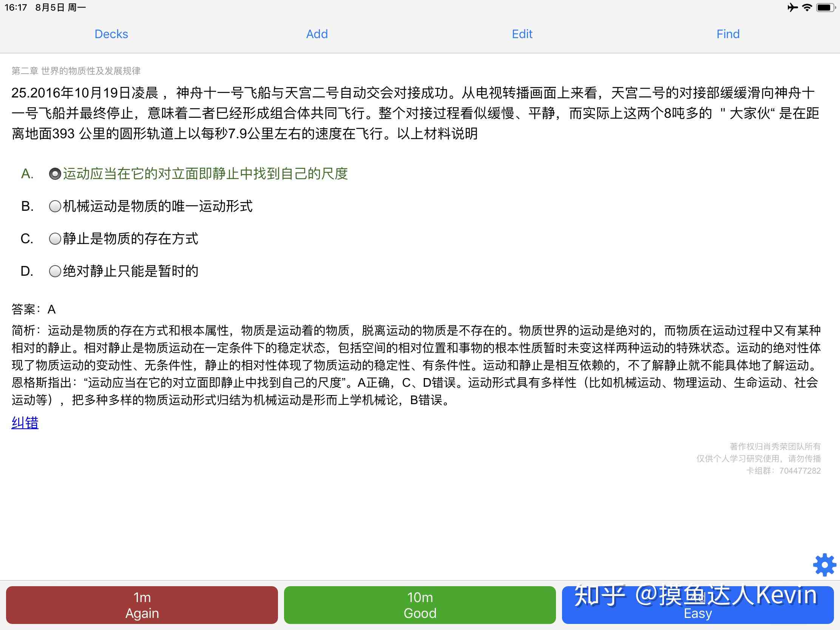Image resolution: width=840 pixels, height=630 pixels.
Task: Select radio button for option A
Action: [x=55, y=174]
